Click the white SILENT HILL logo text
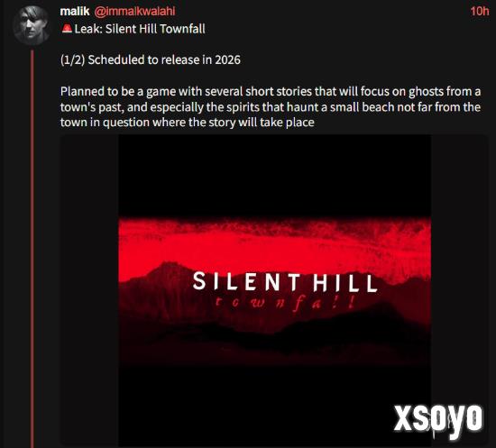This screenshot has height=448, width=496. click(x=285, y=281)
